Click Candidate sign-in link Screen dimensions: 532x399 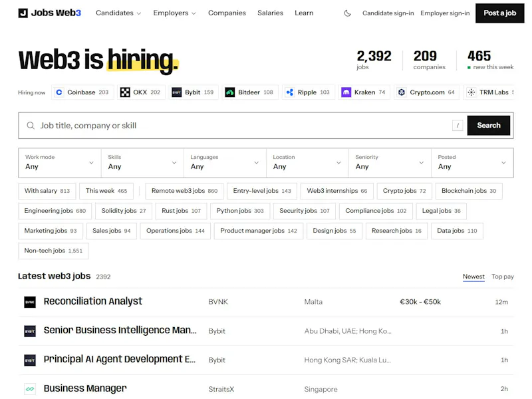click(x=388, y=13)
